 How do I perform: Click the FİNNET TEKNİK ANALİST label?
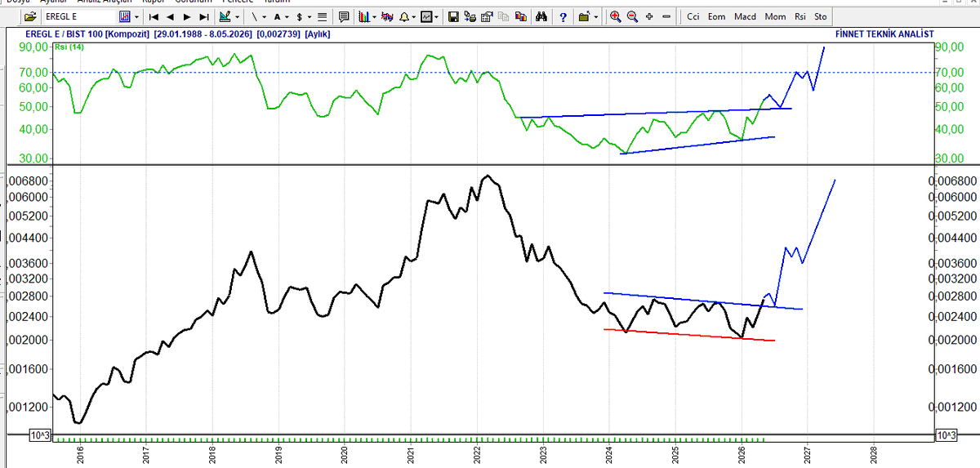[x=885, y=34]
